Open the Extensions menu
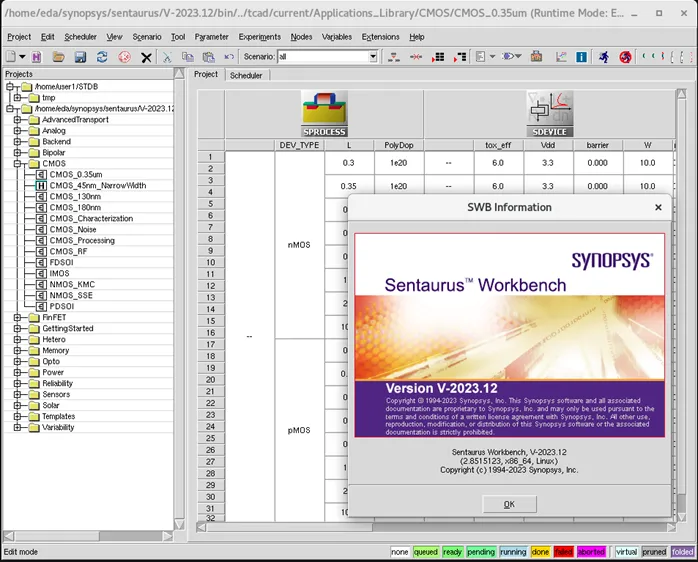The height and width of the screenshot is (562, 698). [380, 37]
